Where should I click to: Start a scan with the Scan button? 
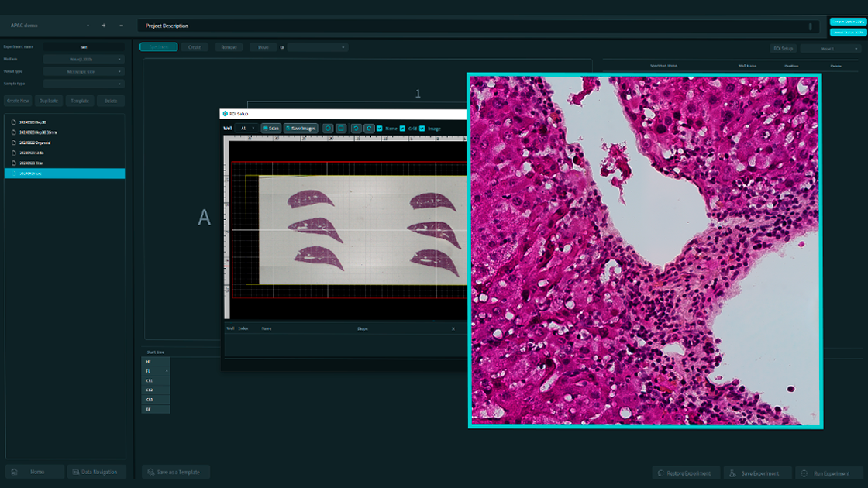[x=270, y=129]
